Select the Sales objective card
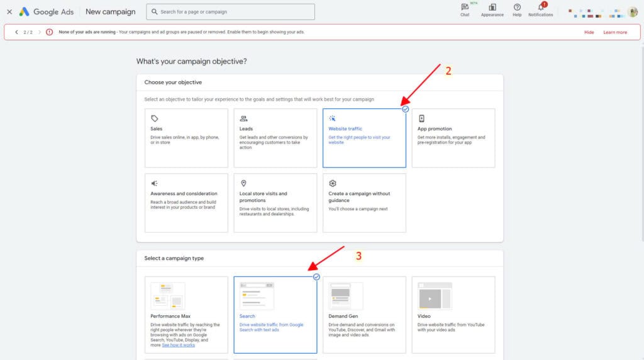 coord(186,138)
